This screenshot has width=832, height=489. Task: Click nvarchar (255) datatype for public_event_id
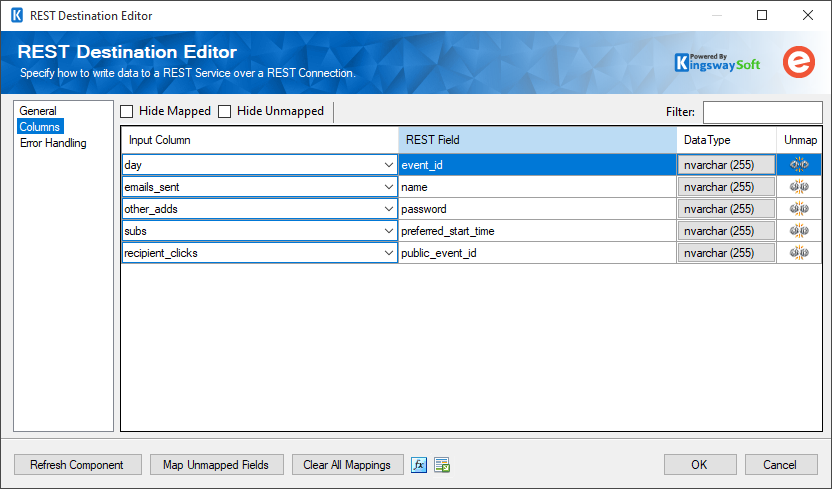[x=726, y=253]
